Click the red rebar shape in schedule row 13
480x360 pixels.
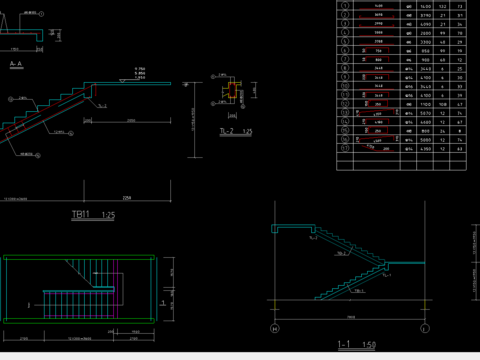click(377, 113)
